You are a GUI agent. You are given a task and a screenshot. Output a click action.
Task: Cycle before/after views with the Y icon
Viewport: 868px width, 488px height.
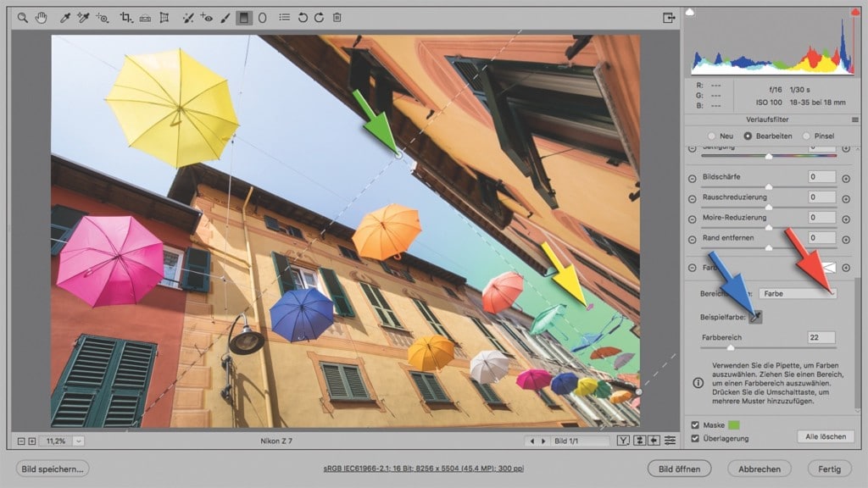(623, 441)
